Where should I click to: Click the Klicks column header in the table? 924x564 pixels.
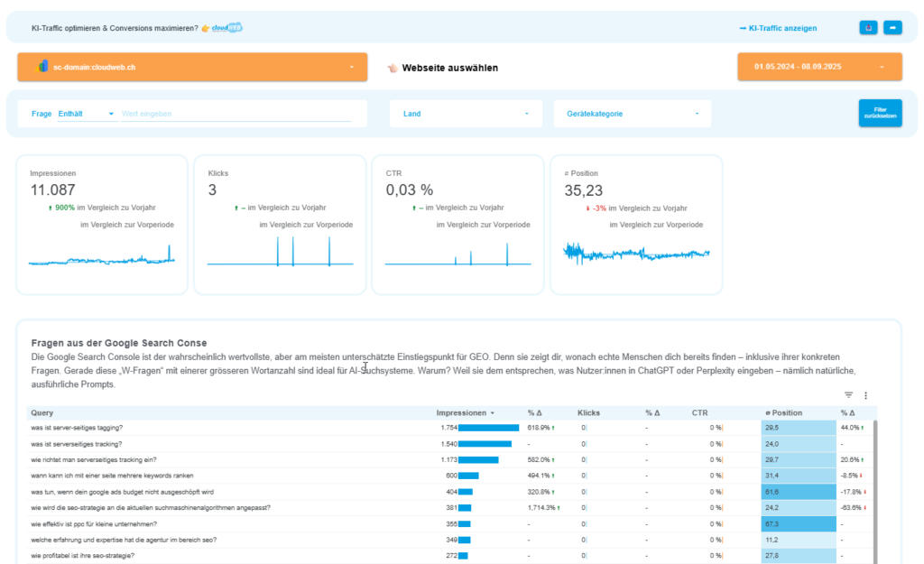point(588,413)
